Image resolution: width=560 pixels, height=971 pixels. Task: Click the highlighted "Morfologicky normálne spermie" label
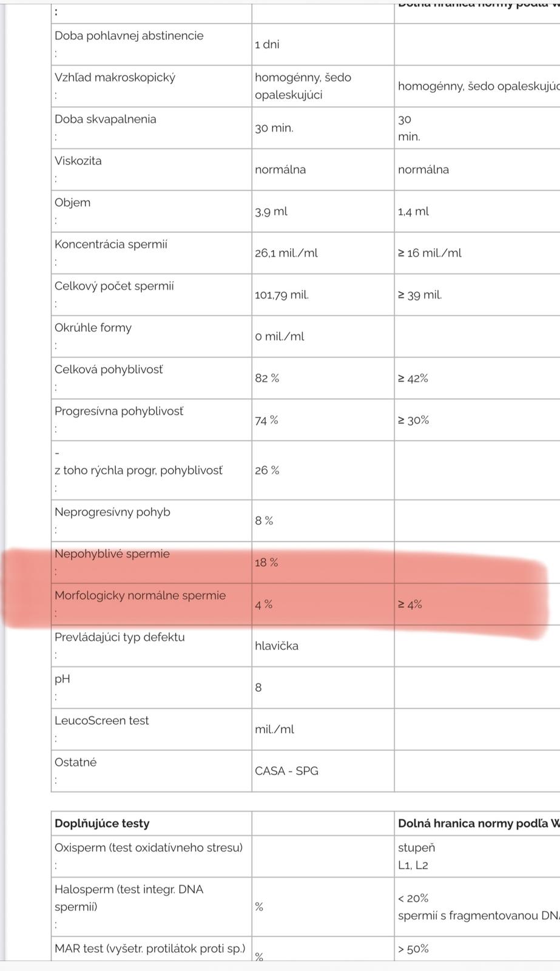(140, 595)
